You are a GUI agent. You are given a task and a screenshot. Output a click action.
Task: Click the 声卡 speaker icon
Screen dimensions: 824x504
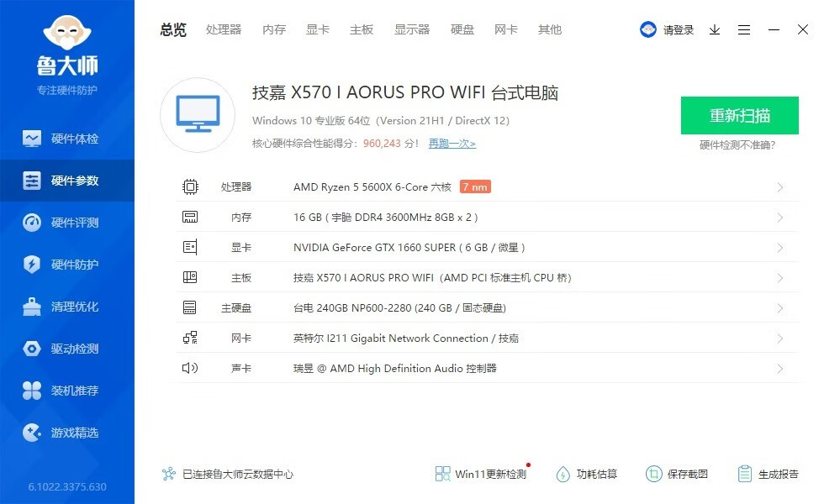coord(190,368)
